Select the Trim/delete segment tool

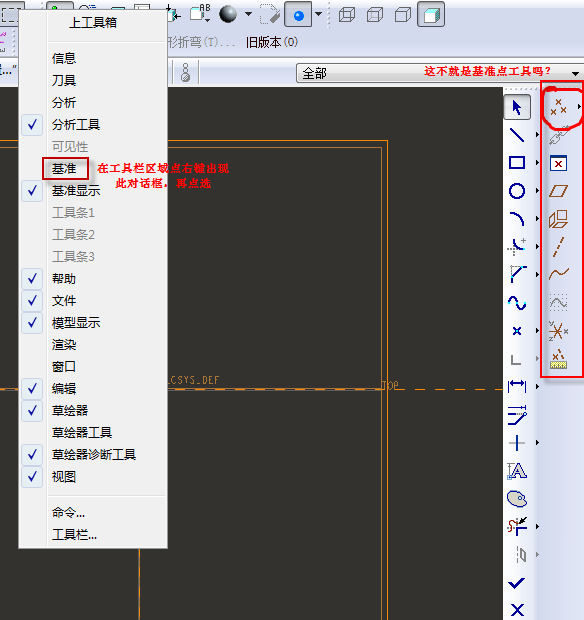517,526
